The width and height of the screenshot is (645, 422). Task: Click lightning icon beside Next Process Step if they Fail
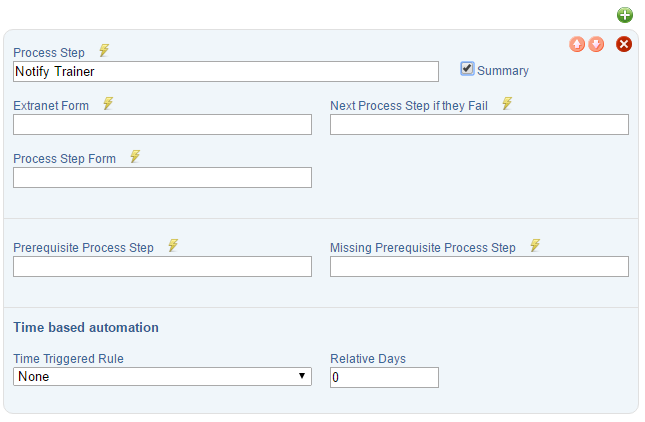click(x=507, y=103)
